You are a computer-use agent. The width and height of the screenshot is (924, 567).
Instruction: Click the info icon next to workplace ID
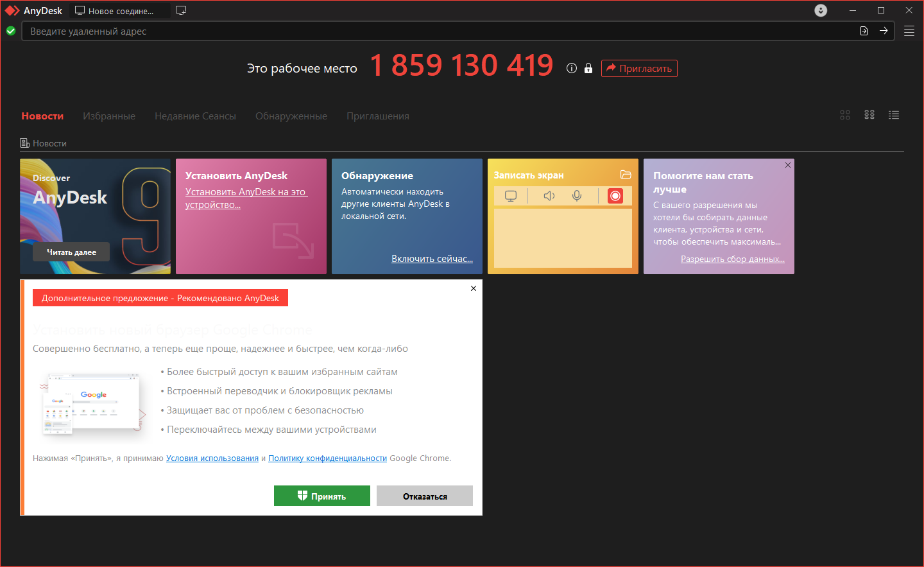click(x=572, y=68)
